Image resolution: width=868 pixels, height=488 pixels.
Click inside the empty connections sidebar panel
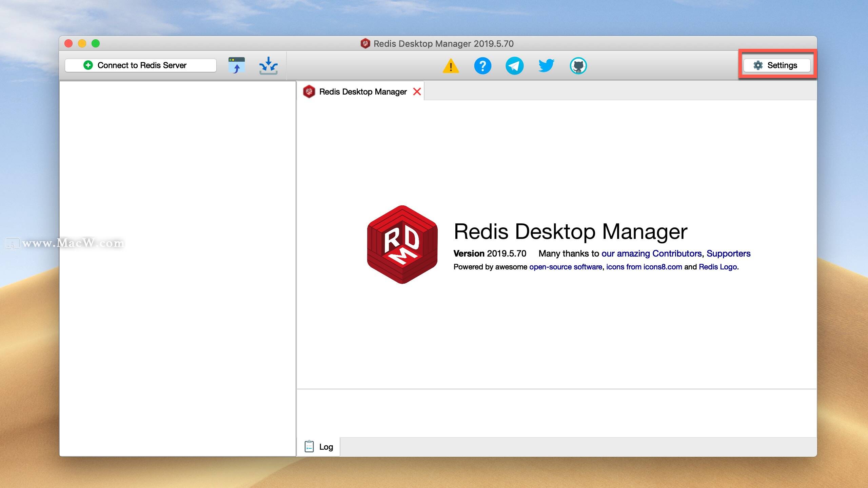(178, 268)
